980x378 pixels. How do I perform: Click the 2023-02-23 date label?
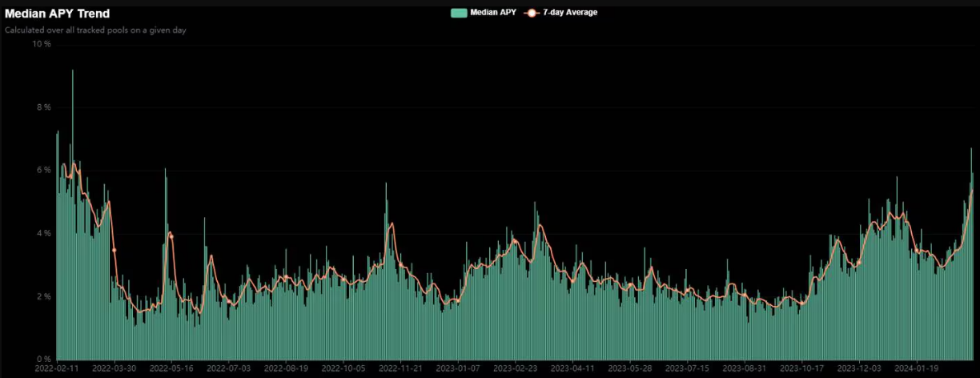tap(515, 369)
